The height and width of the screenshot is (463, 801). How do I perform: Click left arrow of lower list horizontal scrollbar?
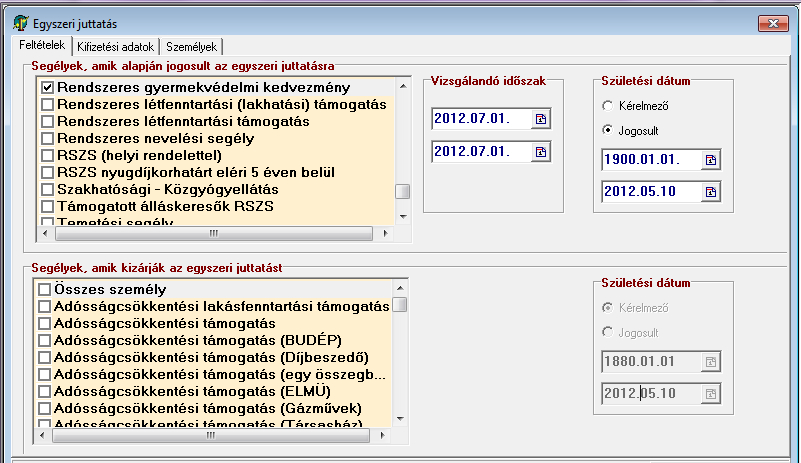[42, 435]
